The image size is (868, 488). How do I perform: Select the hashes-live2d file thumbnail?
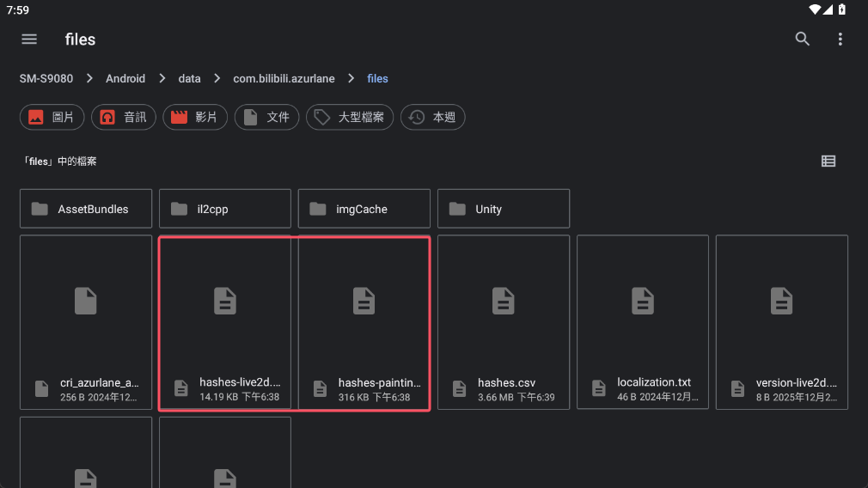(225, 302)
